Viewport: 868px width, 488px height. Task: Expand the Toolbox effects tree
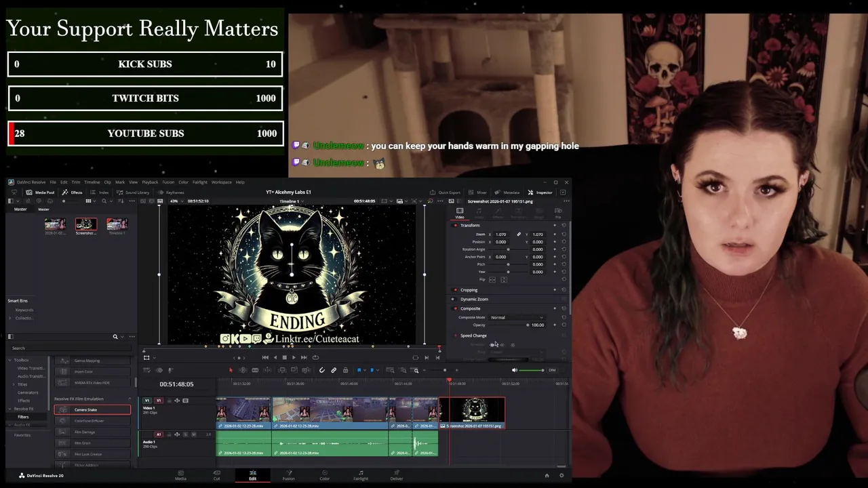(x=11, y=360)
